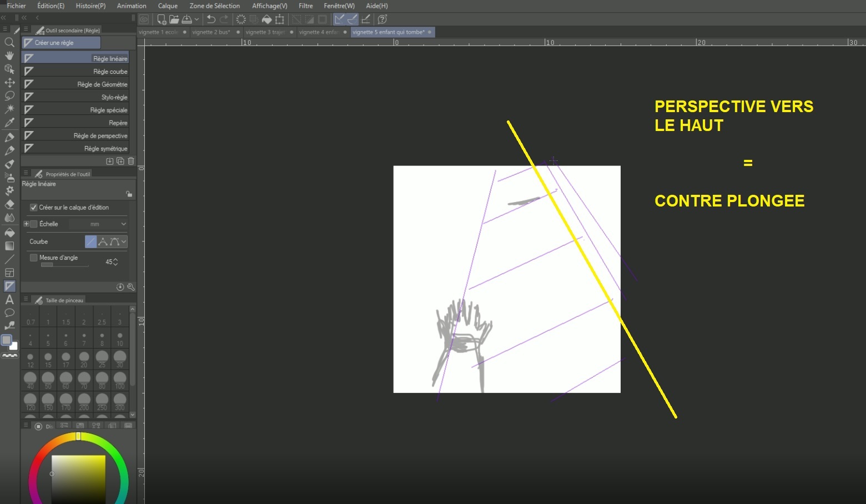Open the brush size panel menu
The height and width of the screenshot is (504, 866).
26,299
